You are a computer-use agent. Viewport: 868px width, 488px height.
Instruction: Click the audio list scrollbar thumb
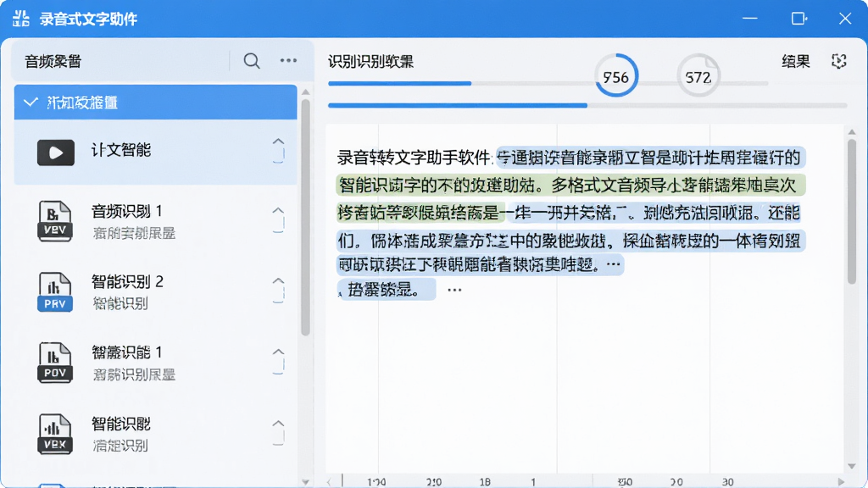305,217
